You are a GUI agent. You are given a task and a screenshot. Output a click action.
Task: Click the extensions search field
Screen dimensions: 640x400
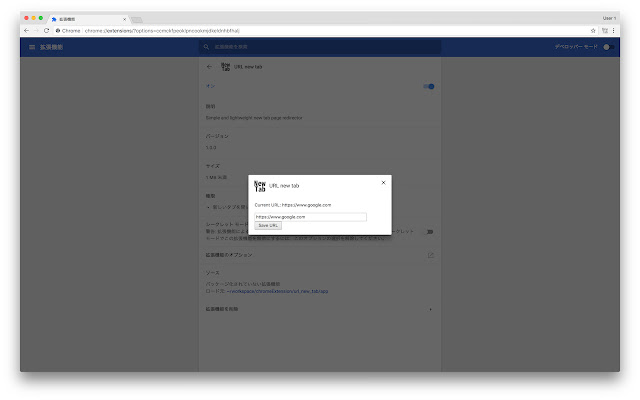tap(320, 47)
